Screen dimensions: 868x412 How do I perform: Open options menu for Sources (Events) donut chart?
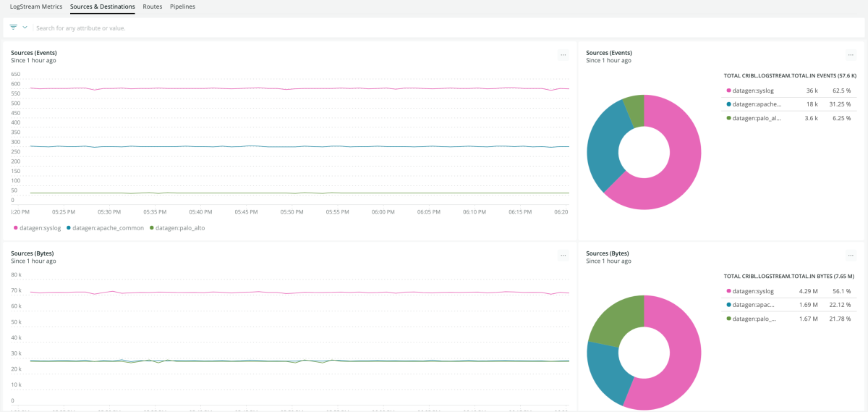(851, 55)
